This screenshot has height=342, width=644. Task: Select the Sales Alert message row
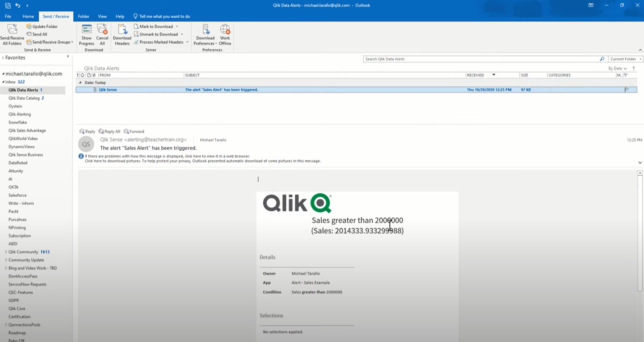[x=356, y=90]
